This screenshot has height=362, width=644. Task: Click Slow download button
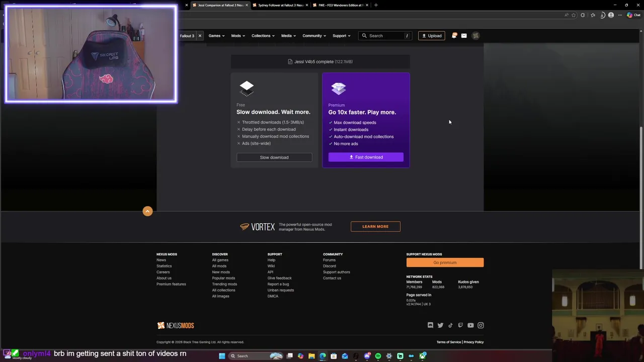[x=274, y=157]
